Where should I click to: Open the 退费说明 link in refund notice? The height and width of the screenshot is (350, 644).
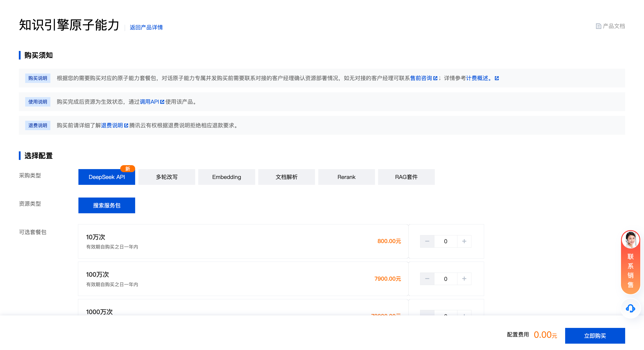(x=112, y=125)
